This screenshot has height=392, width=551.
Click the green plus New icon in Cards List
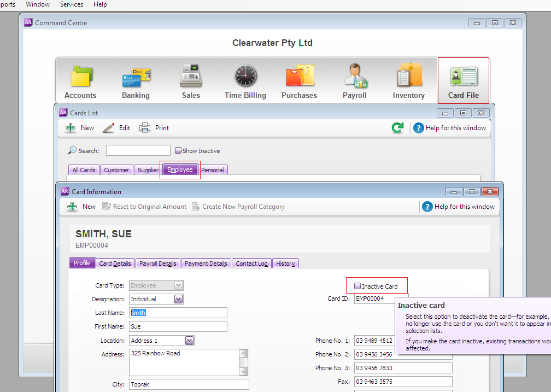pyautogui.click(x=71, y=128)
